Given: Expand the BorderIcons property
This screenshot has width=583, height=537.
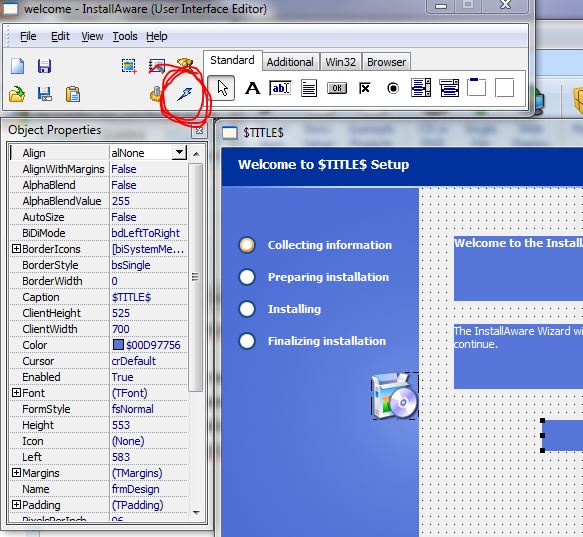Looking at the screenshot, I should click(x=16, y=249).
